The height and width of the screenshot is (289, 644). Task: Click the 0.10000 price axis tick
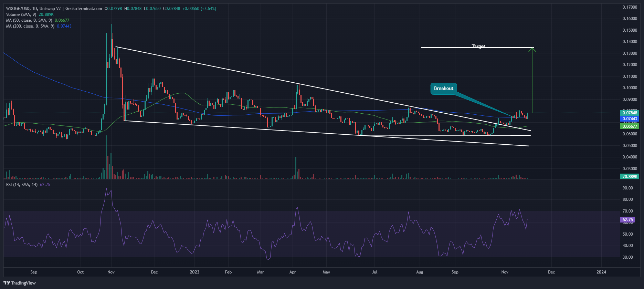tap(630, 88)
